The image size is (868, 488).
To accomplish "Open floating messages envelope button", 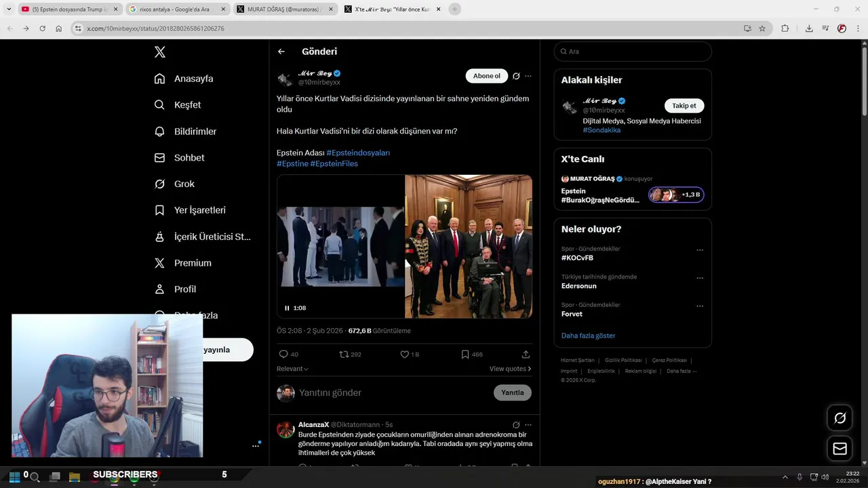I will point(840,449).
